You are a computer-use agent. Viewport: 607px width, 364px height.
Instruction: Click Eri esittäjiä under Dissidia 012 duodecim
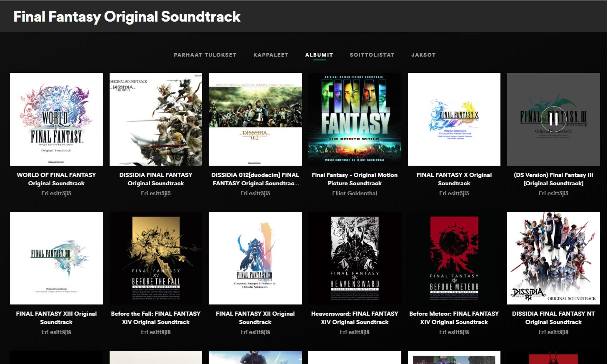point(255,193)
